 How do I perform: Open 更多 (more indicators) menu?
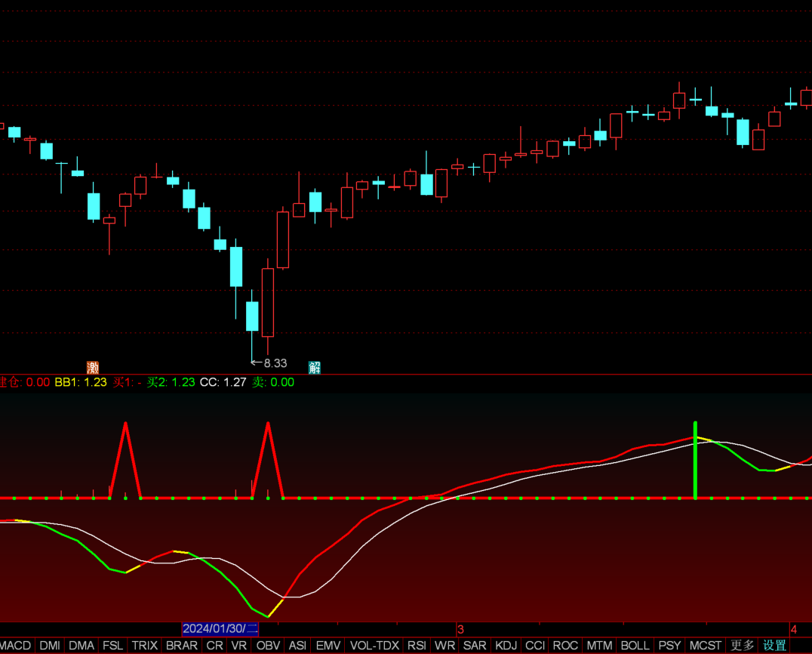click(x=742, y=645)
